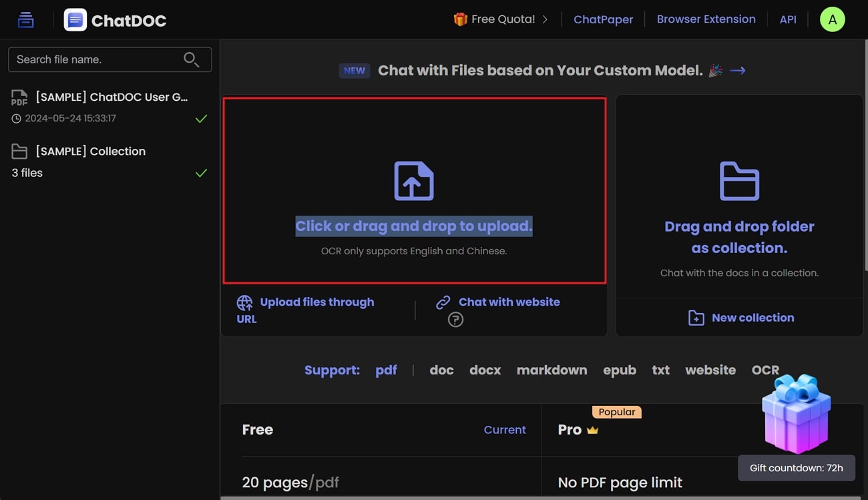Select the doc support format
This screenshot has width=868, height=500.
tap(441, 370)
